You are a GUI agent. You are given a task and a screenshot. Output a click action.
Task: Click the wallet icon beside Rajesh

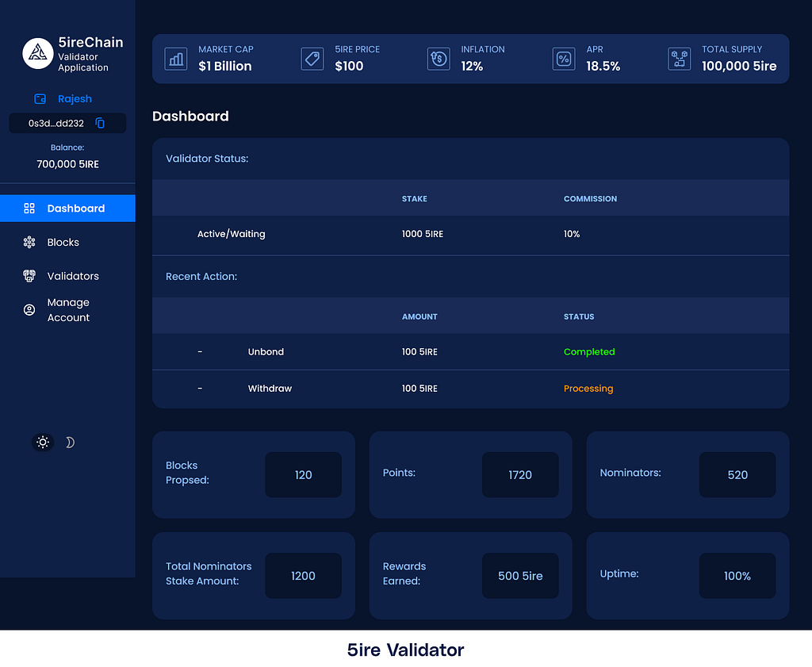(40, 99)
